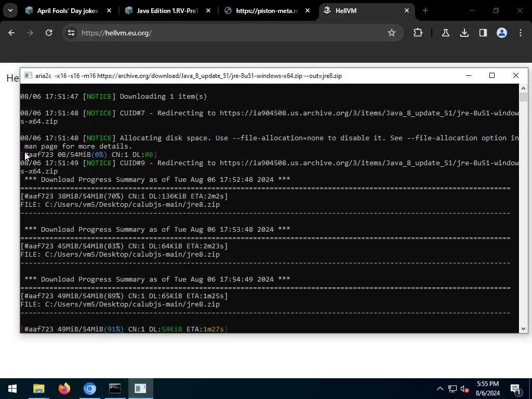Open the tab search dropdown arrow
This screenshot has height=399, width=532.
click(10, 10)
